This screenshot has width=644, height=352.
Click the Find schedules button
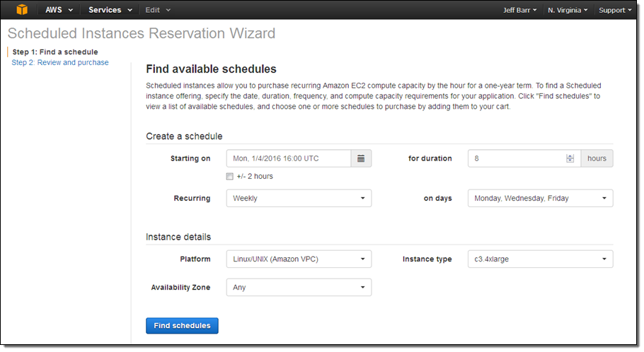[x=182, y=326]
